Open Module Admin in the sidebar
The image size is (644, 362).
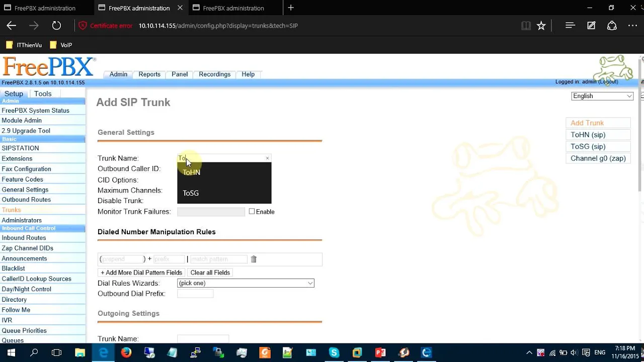point(22,120)
